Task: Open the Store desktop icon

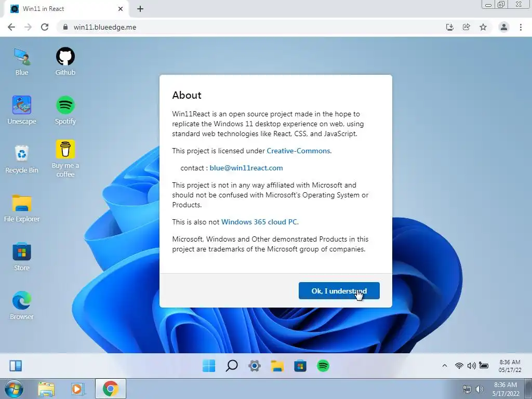Action: [22, 257]
